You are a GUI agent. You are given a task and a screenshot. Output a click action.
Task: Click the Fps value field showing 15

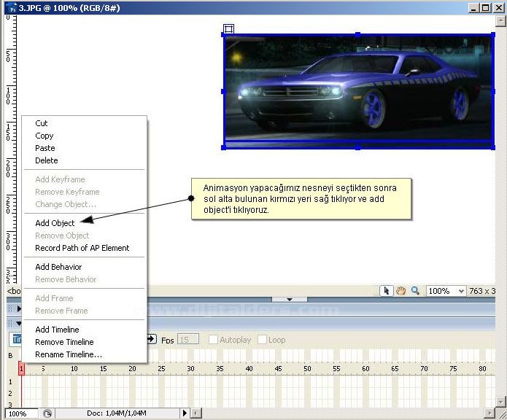pos(188,340)
